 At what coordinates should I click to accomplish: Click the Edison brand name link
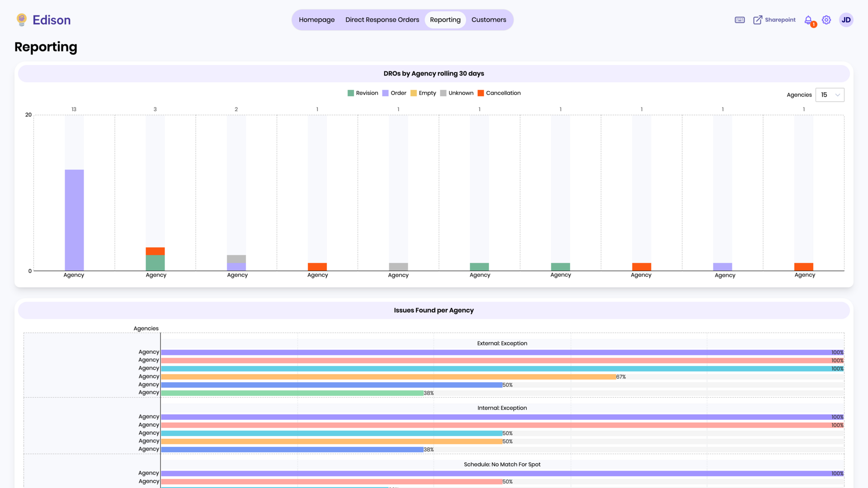(x=52, y=20)
